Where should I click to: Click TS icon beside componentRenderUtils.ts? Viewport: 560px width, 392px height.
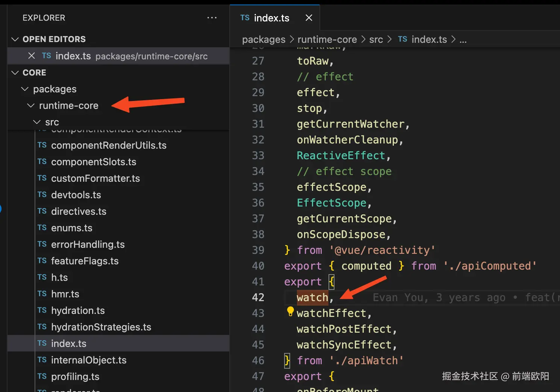(x=42, y=145)
